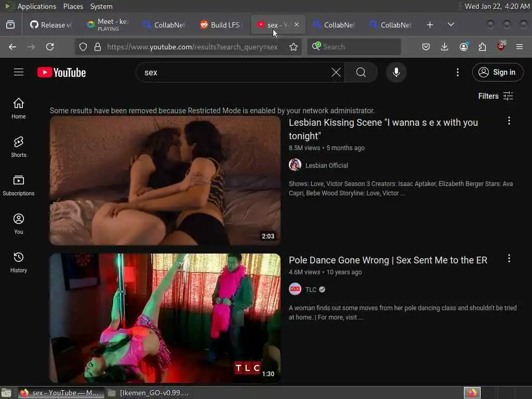Click the clock in the top panel

coord(496,6)
